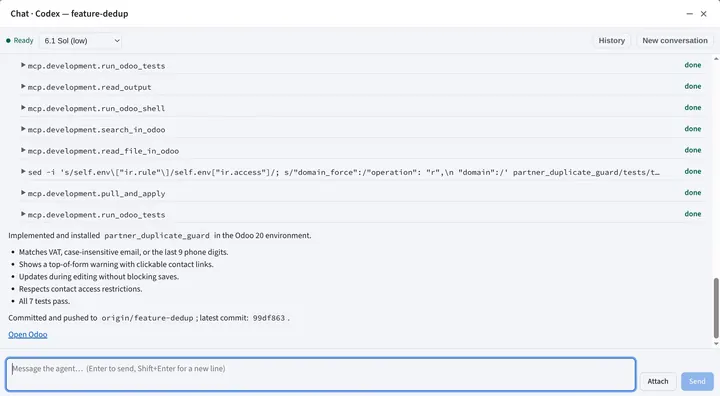Click the scrollbar up arrow
The width and height of the screenshot is (720, 396).
(716, 59)
